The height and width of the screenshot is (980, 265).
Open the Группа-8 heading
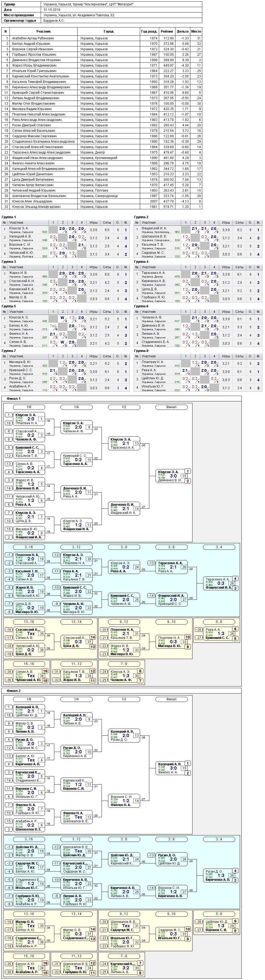tap(141, 351)
